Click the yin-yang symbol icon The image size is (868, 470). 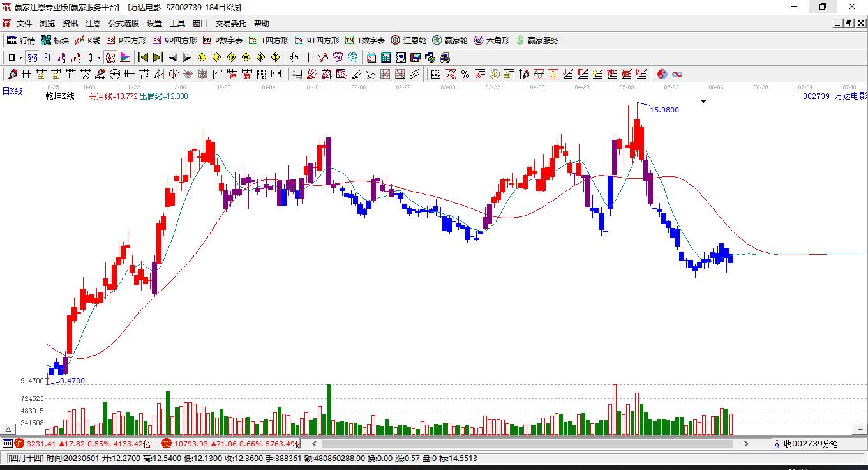click(x=662, y=74)
